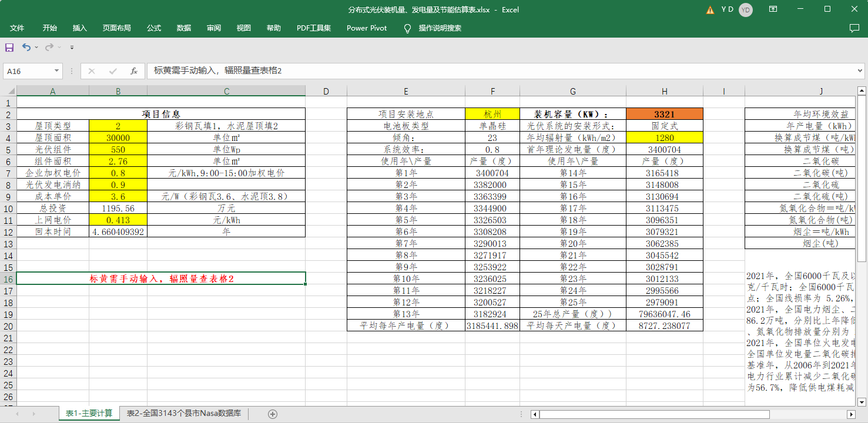Select the 项目信息 header cell
This screenshot has height=423, width=868.
click(x=161, y=114)
